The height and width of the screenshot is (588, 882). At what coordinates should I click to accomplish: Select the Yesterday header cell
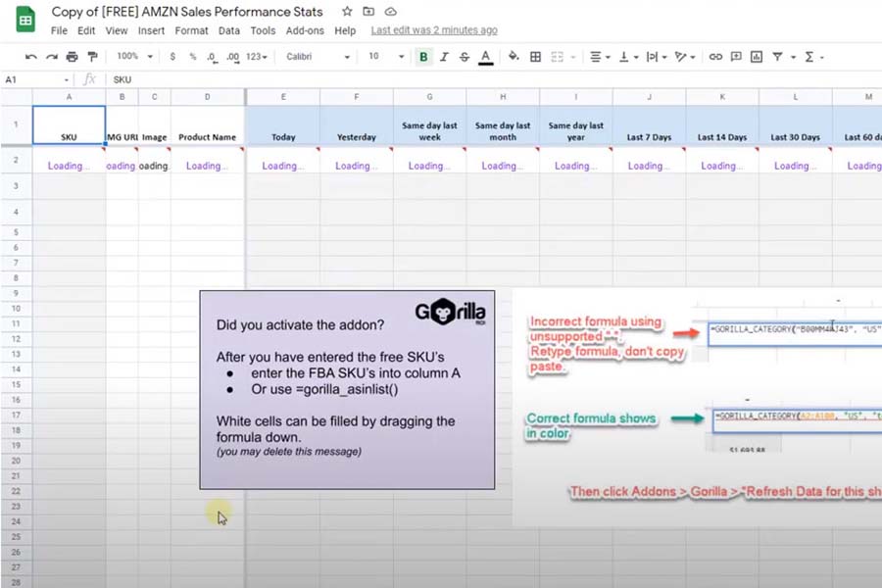pos(356,124)
